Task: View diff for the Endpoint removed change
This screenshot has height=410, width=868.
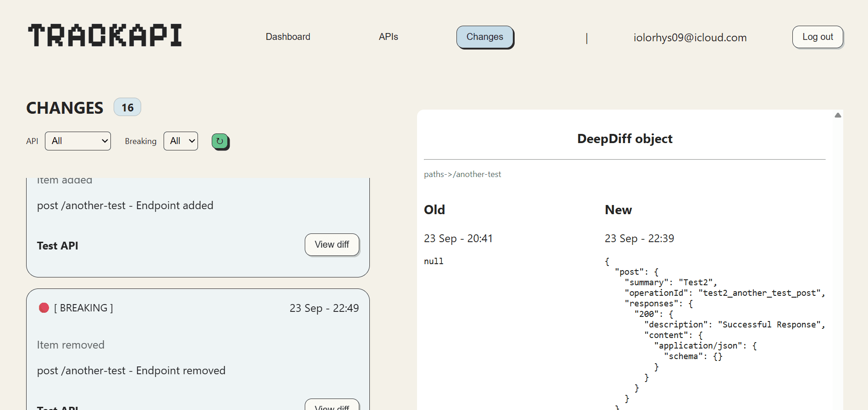Action: click(332, 405)
